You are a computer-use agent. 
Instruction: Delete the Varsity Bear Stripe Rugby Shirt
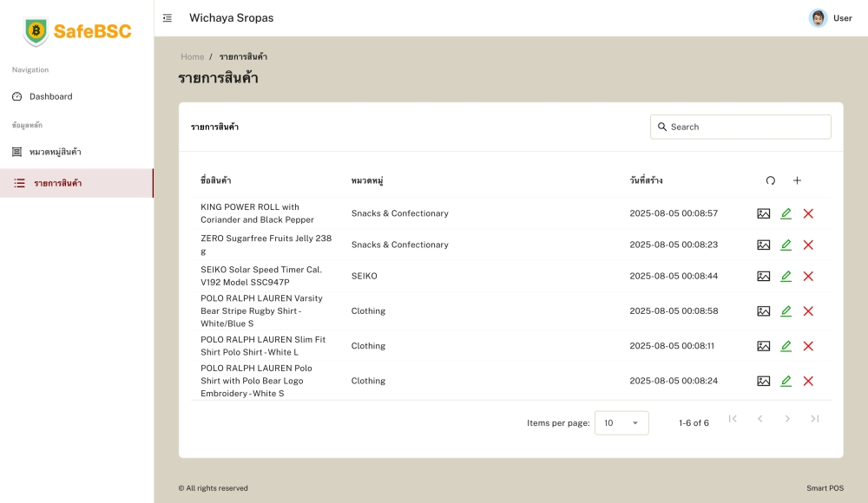(808, 311)
